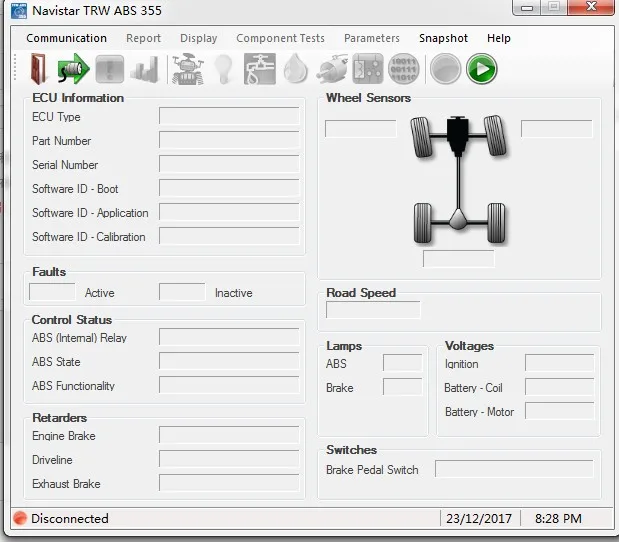Image resolution: width=619 pixels, height=542 pixels.
Task: Click the Driveline retarder field
Action: point(229,459)
